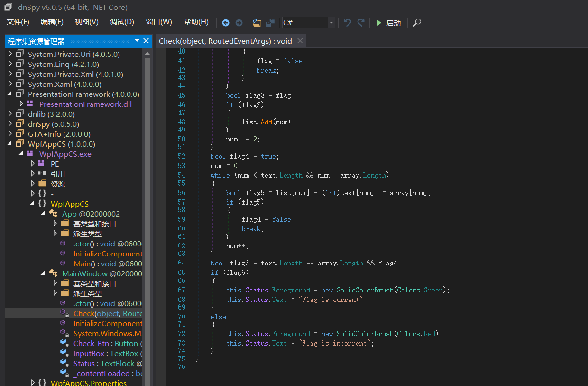
Task: Open the 文件(F) file menu
Action: click(18, 22)
